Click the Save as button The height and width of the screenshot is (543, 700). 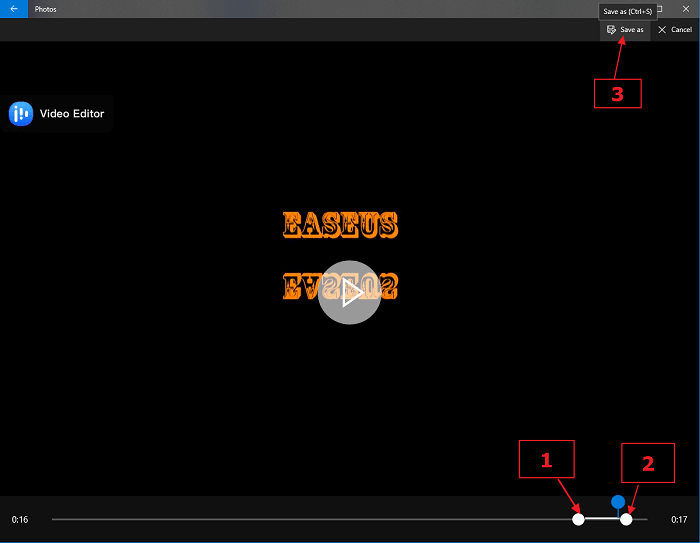tap(625, 30)
